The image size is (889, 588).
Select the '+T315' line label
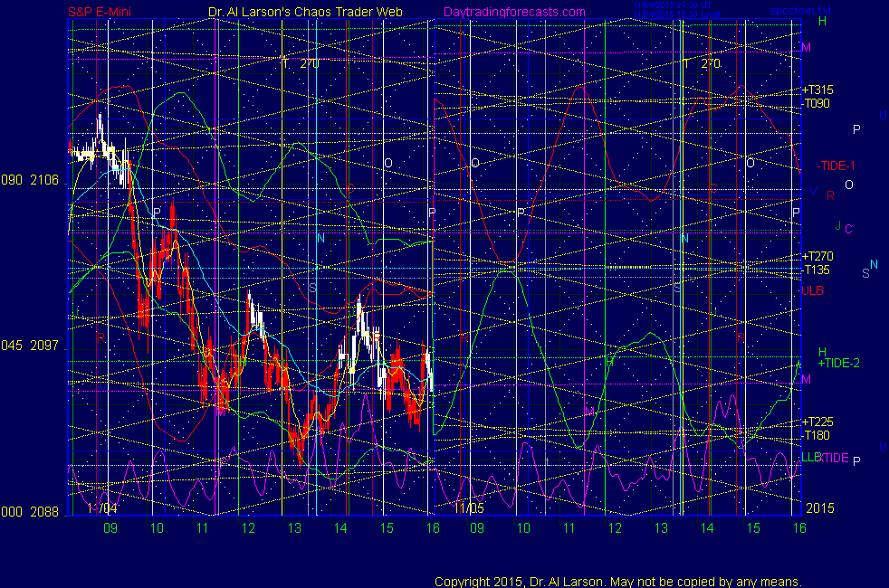[817, 90]
